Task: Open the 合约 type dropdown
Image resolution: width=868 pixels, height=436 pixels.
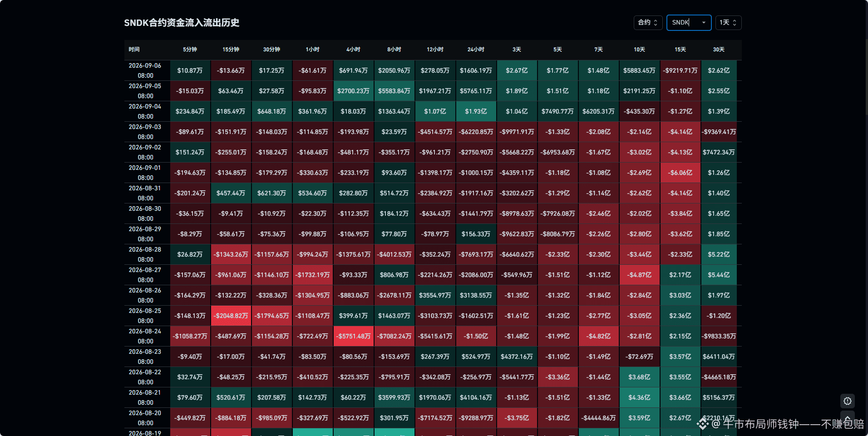Action: tap(648, 23)
